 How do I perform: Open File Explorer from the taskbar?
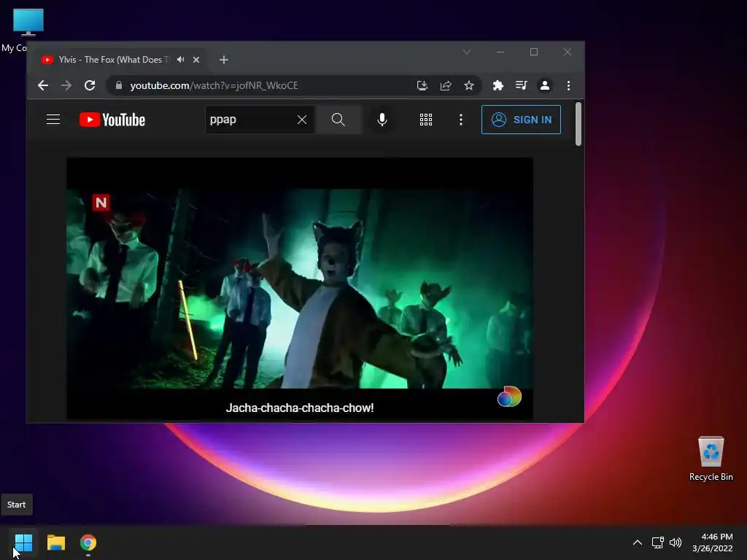56,542
